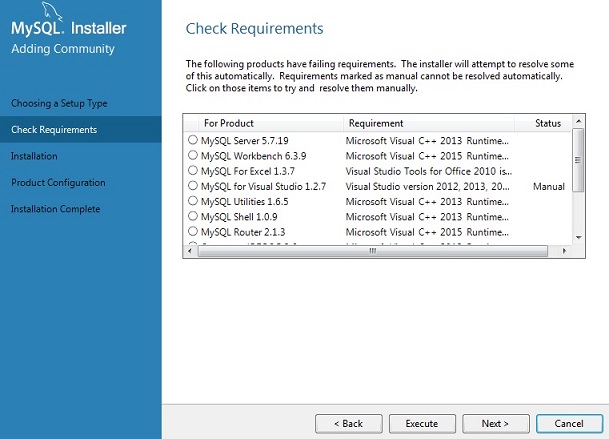
Task: Click the MySQL Router 2.1.3 product name
Action: coord(243,232)
